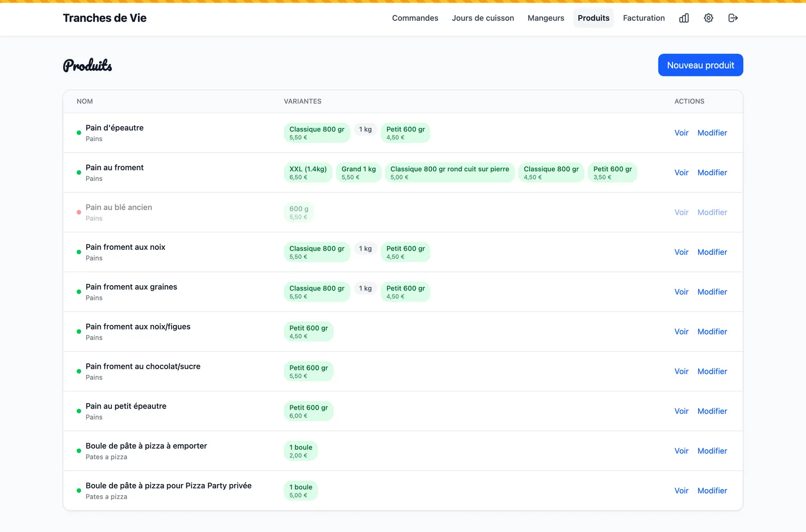View the Pain d'épeautre product

682,133
